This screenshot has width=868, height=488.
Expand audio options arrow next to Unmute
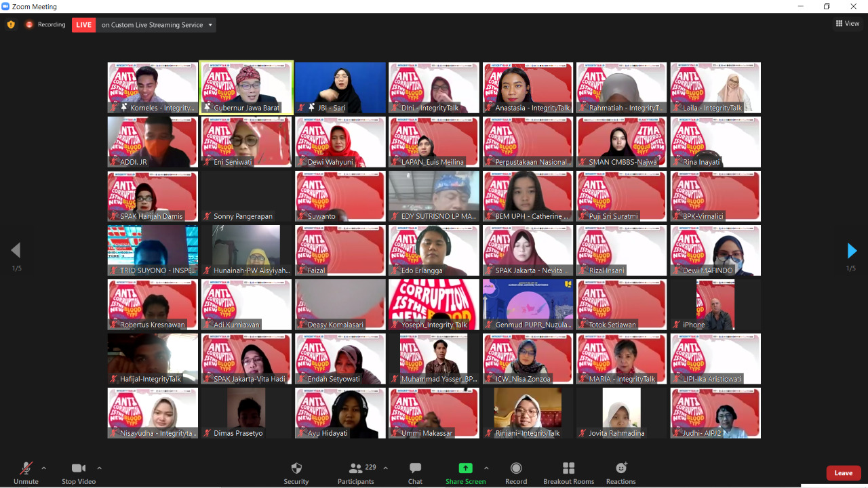point(44,468)
